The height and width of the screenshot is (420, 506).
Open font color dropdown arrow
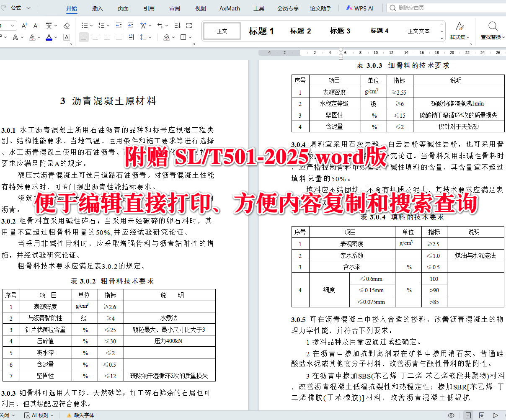tap(56, 37)
